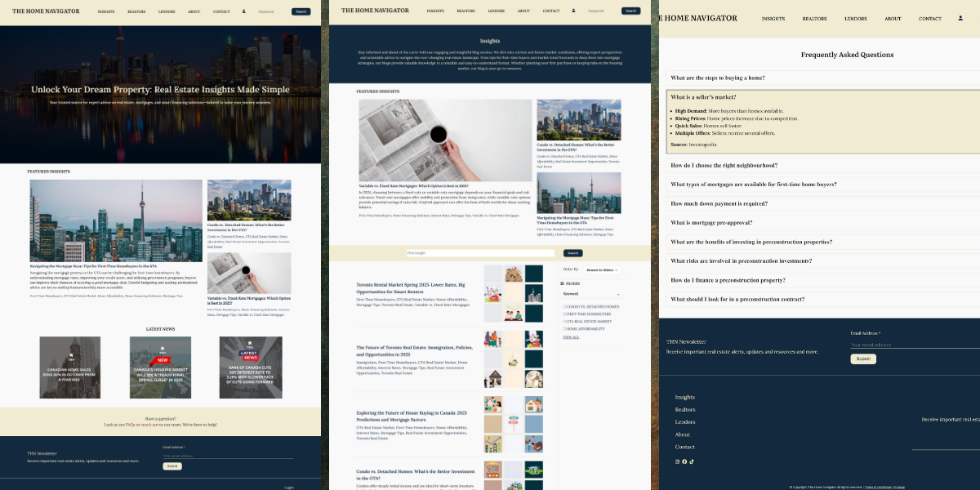Image resolution: width=980 pixels, height=490 pixels.
Task: Open Insights menu in left page header
Action: (x=106, y=12)
